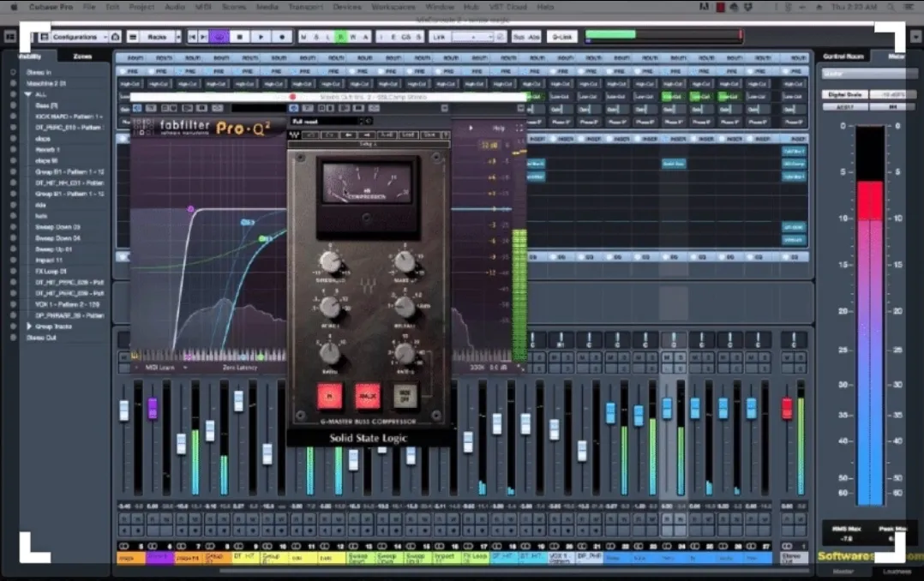Select the purple EQ band node in Pro-Q 2
Viewport: 924px width, 581px height.
190,209
